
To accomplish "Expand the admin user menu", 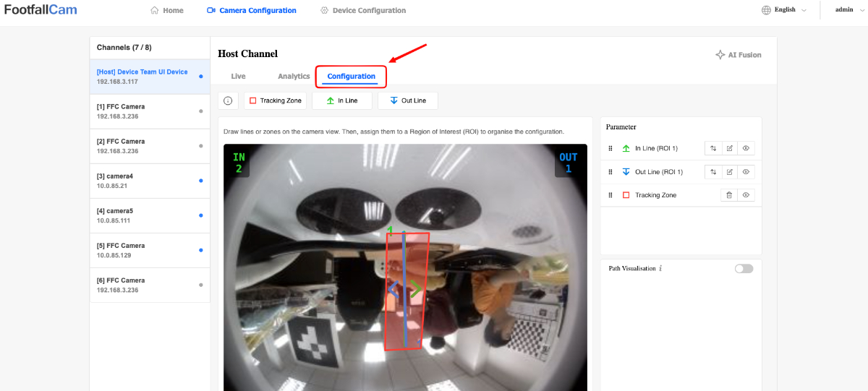I will pos(848,10).
